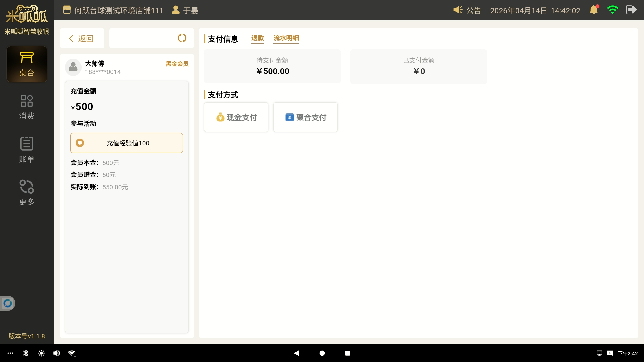Open notifications via the bell icon
This screenshot has width=644, height=362.
tap(594, 10)
